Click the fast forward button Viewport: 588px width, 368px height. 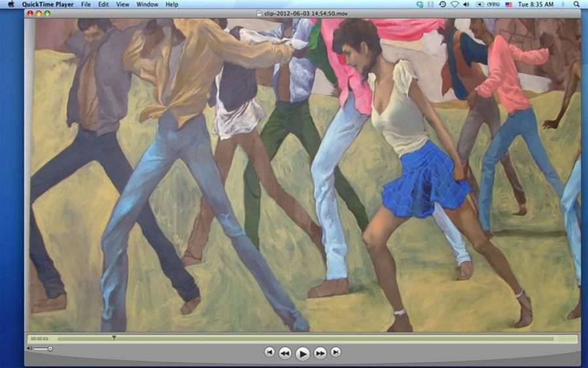(x=320, y=353)
